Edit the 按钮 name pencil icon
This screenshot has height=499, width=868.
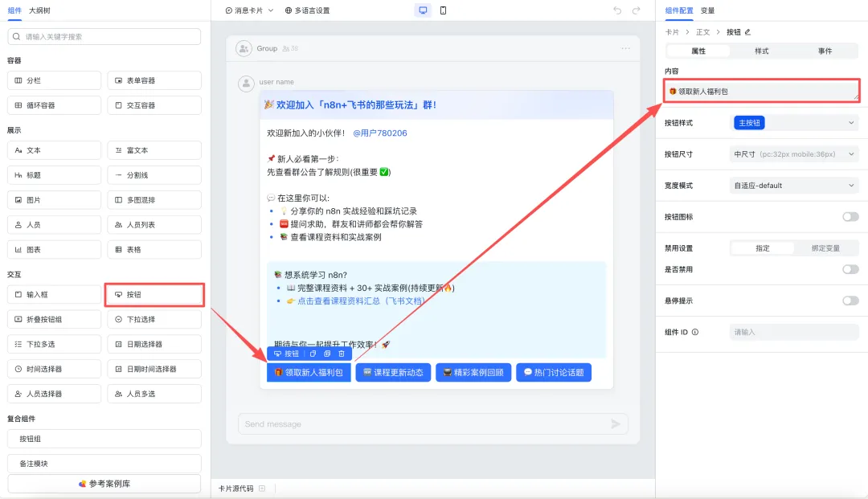[748, 32]
